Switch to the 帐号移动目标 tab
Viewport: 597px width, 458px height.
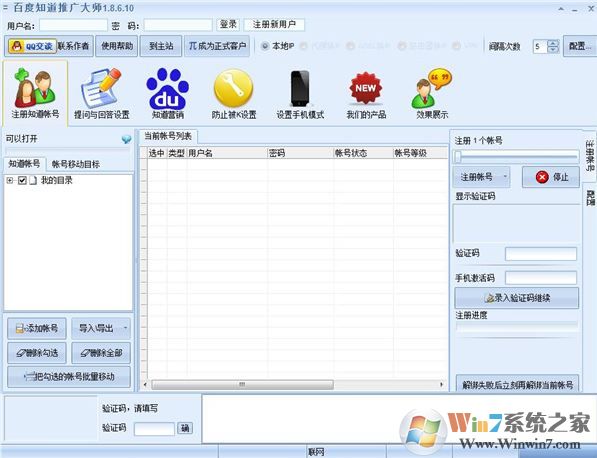click(x=76, y=164)
